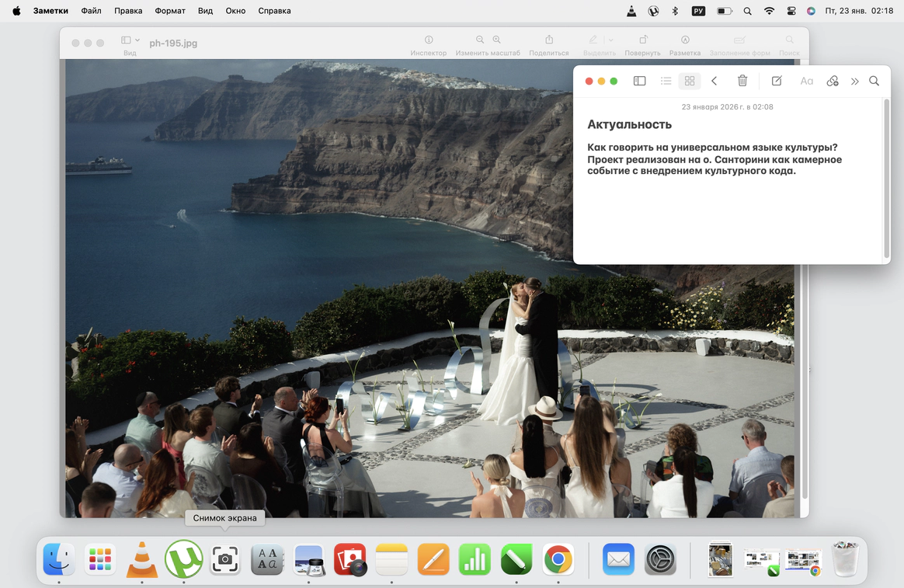
Task: Open the Highlight color dropdown arrow
Action: coord(610,40)
